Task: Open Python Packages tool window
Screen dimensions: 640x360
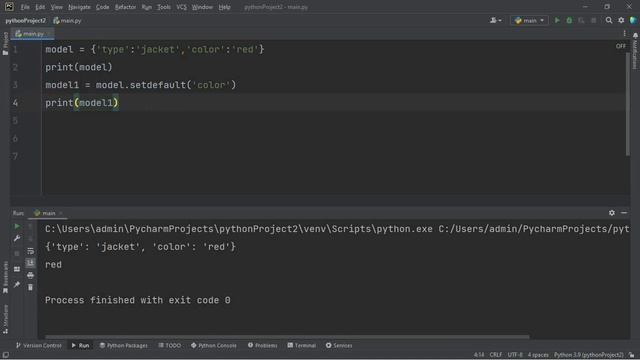Action: point(124,345)
